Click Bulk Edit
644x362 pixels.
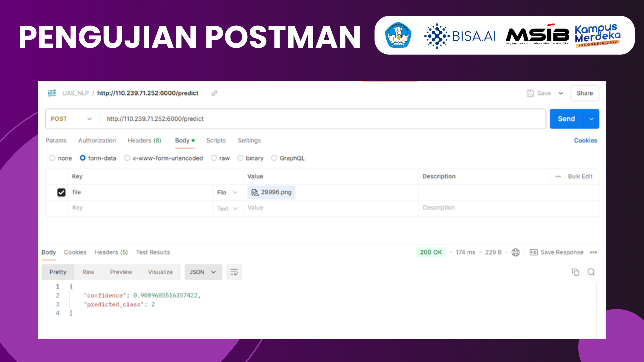[x=580, y=176]
